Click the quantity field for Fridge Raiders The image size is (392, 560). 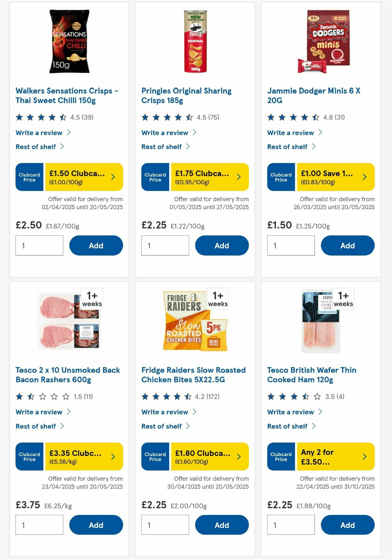[x=165, y=525]
